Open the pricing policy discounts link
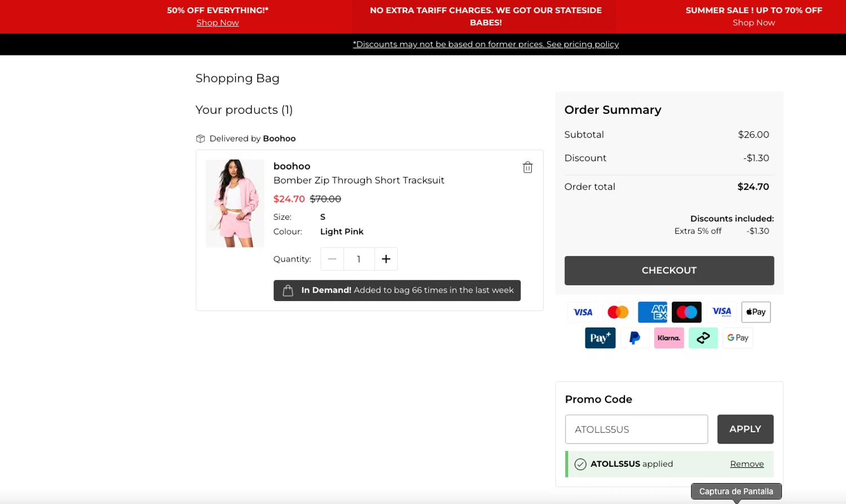 pos(486,44)
